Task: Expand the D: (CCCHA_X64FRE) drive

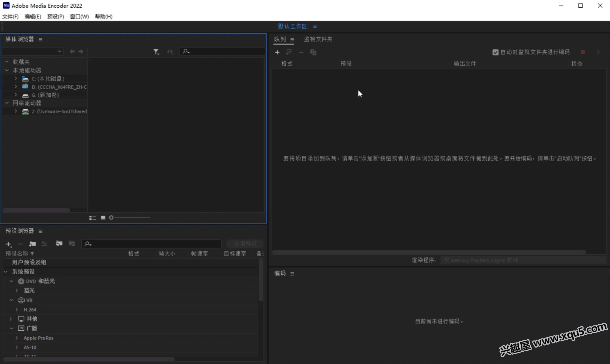Action: [x=16, y=87]
